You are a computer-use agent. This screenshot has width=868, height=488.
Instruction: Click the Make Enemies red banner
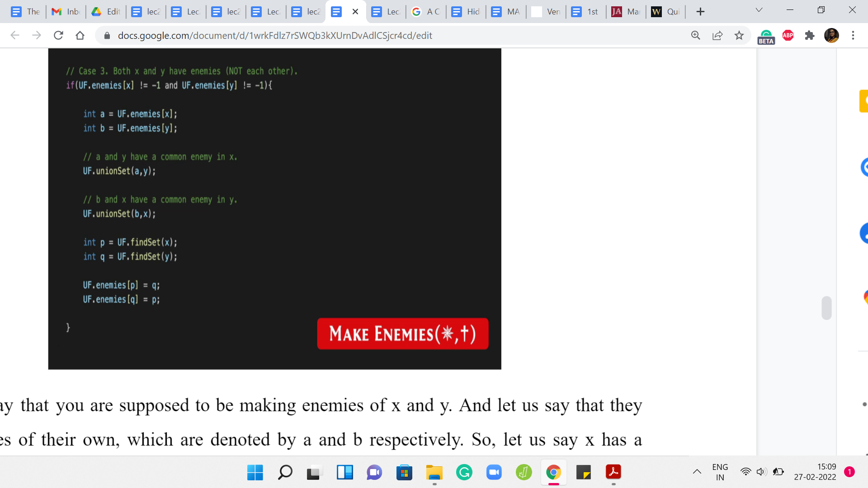tap(403, 333)
